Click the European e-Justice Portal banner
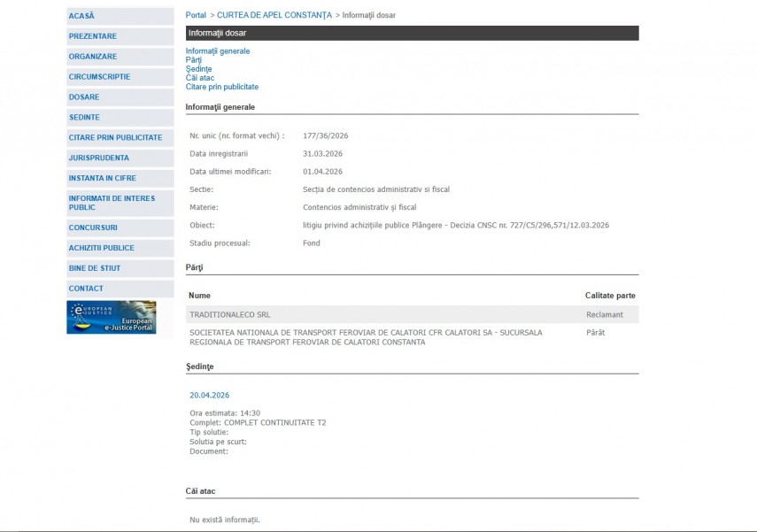Screen dimensions: 757x532 (112, 317)
